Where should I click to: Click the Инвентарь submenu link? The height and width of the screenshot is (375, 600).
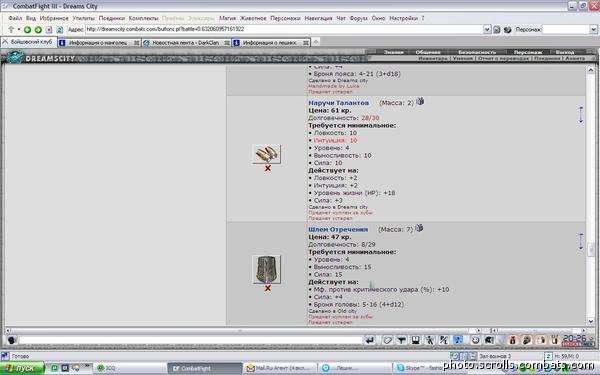coord(433,59)
